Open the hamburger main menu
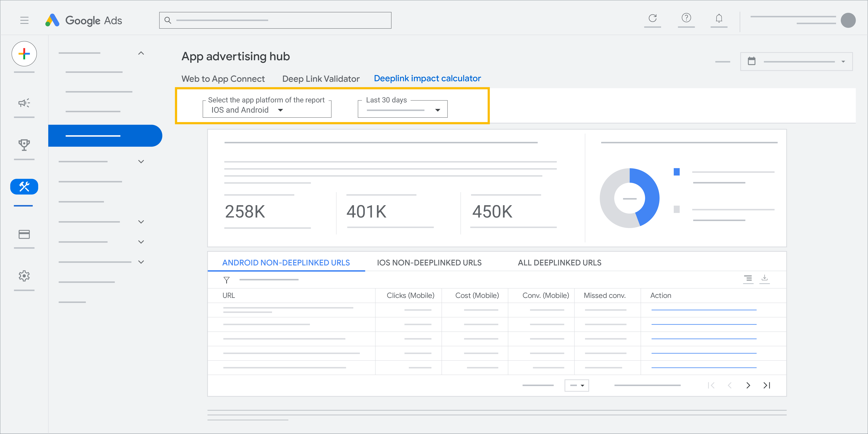This screenshot has width=868, height=434. [x=24, y=20]
